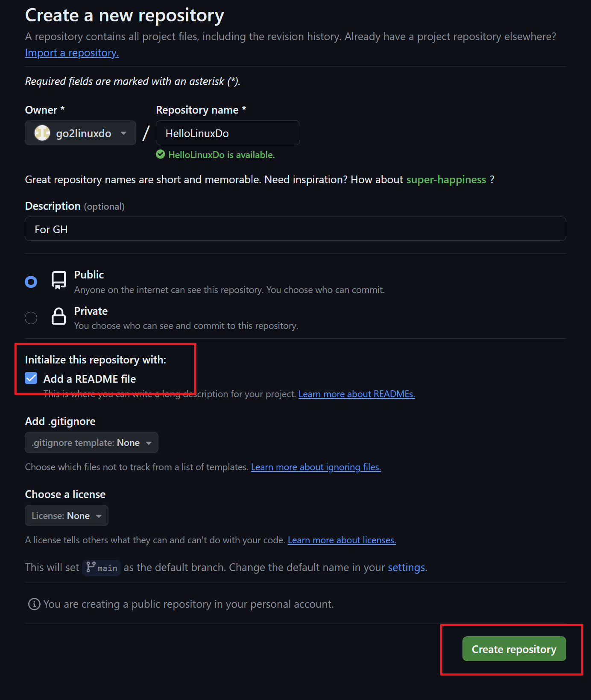The width and height of the screenshot is (591, 700).
Task: Click the green availability checkmark icon
Action: click(161, 154)
